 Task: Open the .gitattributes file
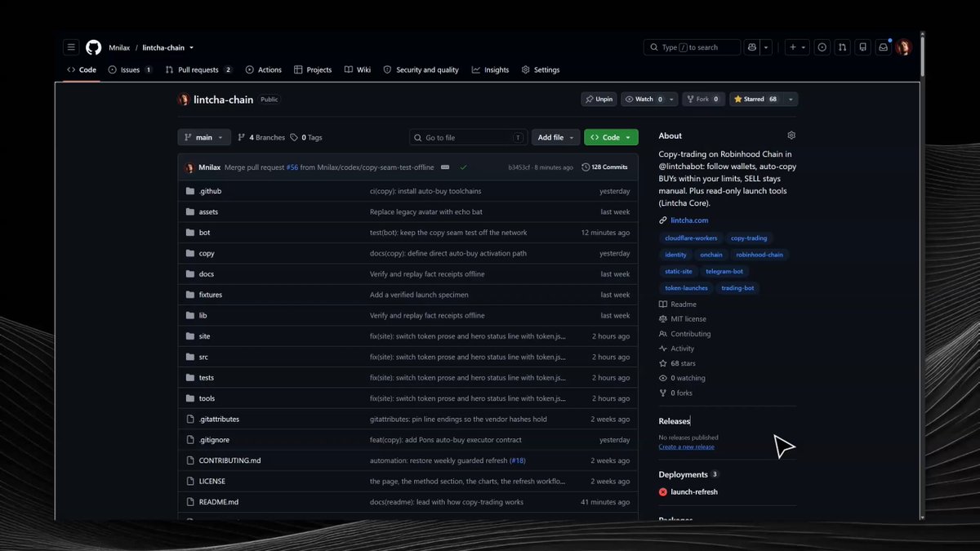(219, 419)
